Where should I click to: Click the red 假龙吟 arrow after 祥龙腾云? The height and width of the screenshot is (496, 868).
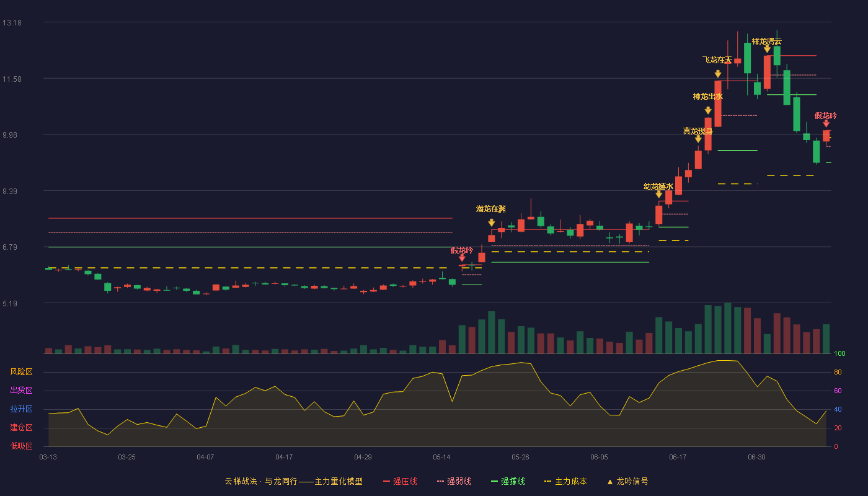pyautogui.click(x=826, y=123)
